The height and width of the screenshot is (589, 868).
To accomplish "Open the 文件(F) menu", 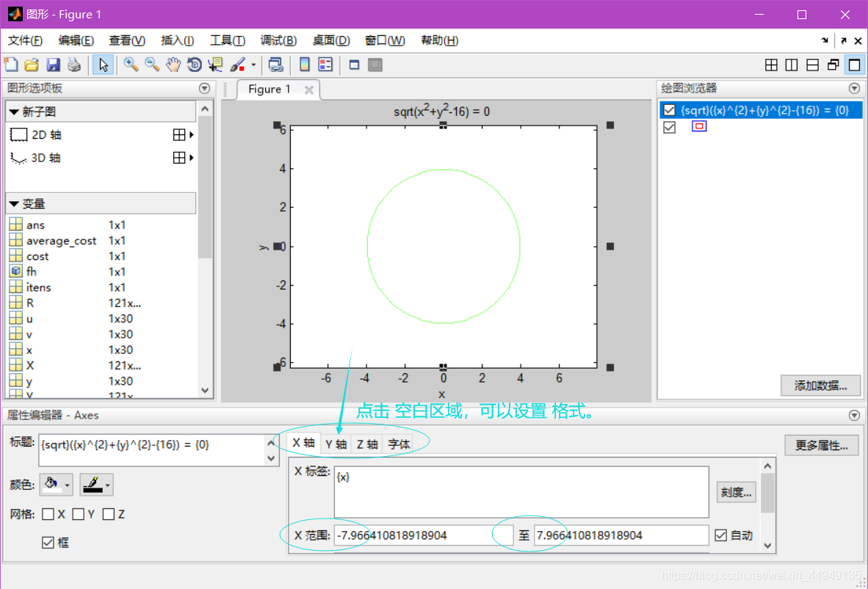I will coord(25,40).
